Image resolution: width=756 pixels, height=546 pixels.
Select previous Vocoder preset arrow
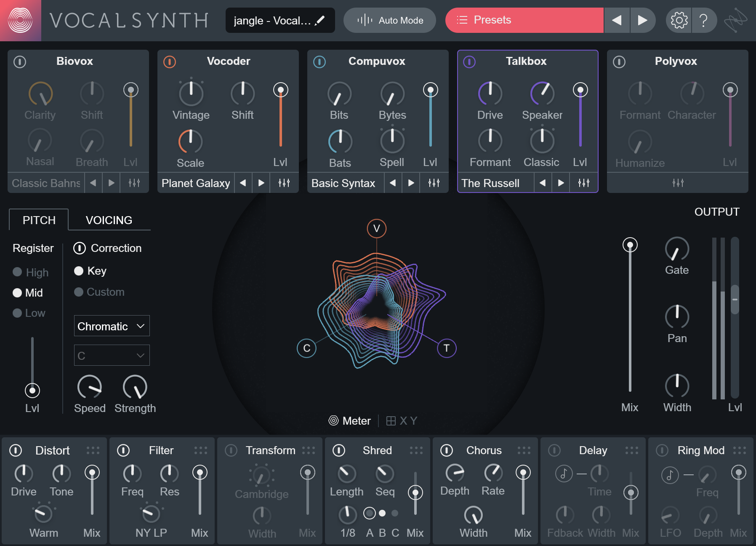click(x=243, y=183)
